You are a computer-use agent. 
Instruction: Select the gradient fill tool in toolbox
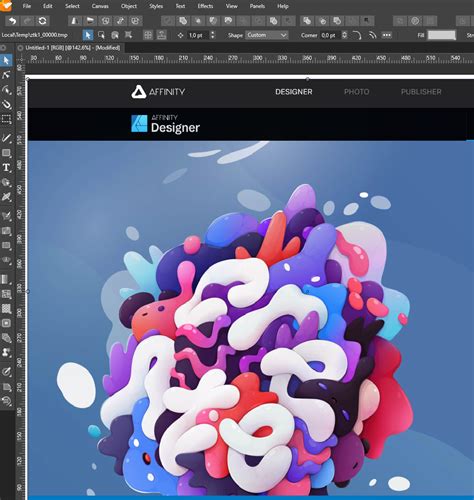[6, 279]
